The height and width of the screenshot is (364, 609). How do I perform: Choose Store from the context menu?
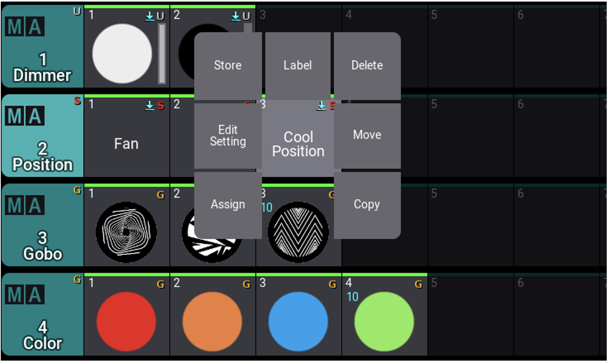pos(227,65)
